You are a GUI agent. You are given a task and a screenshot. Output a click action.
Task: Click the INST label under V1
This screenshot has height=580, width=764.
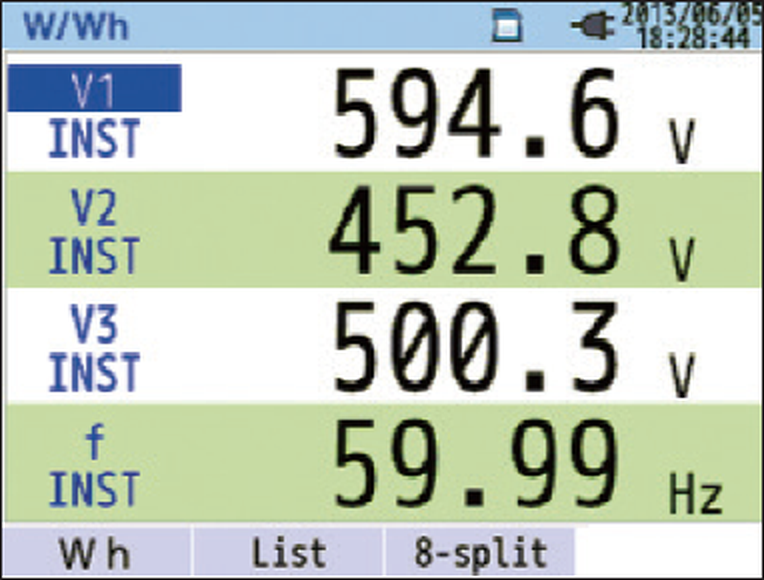coord(94,138)
